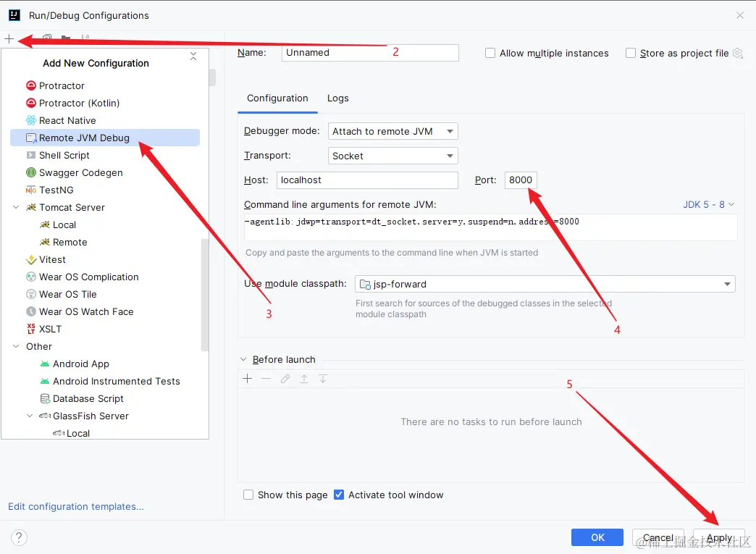Click the add new configuration plus icon
Viewport: 756px width, 554px height.
pos(9,38)
